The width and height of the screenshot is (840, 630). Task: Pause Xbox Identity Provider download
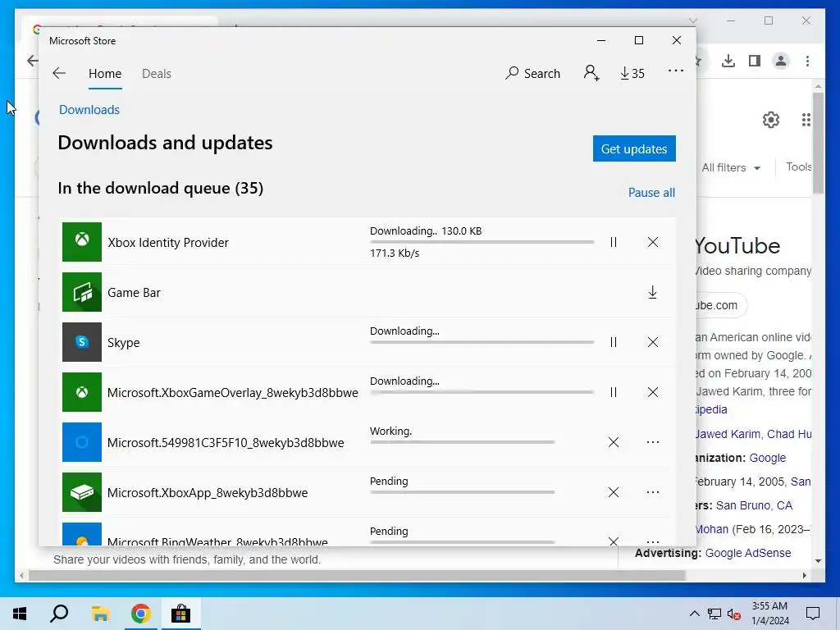pyautogui.click(x=614, y=242)
